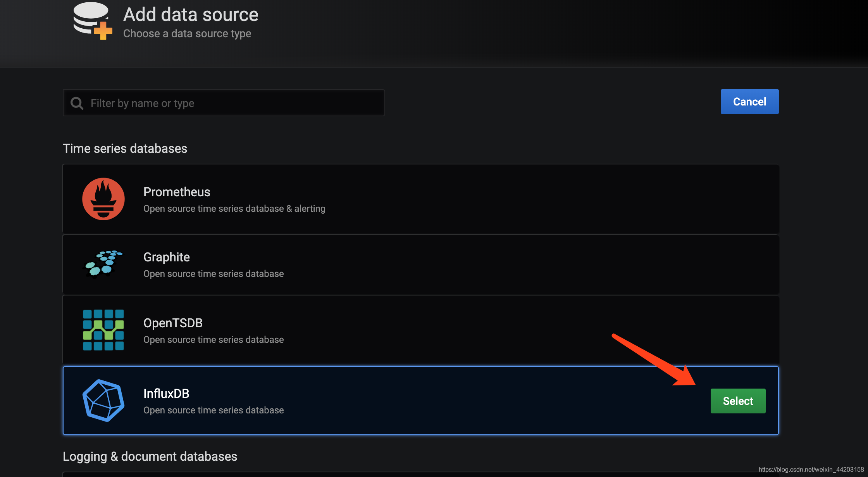
Task: Click 'Open source time series database & alerting' text
Action: [x=234, y=209]
